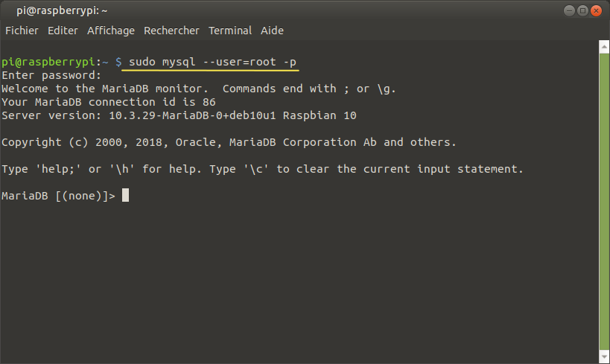
Task: Open the Terminal menu
Action: pos(230,31)
